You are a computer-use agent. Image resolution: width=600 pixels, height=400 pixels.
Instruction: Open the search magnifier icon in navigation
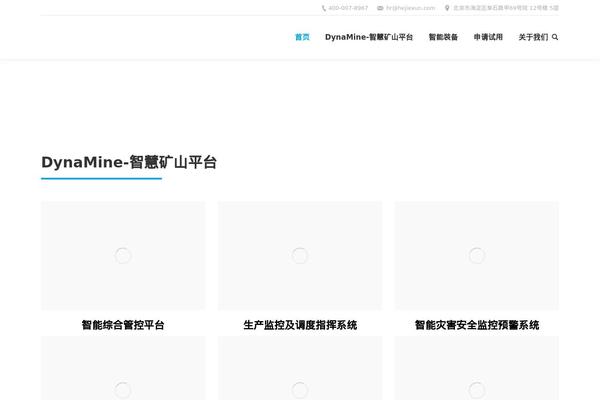point(555,37)
